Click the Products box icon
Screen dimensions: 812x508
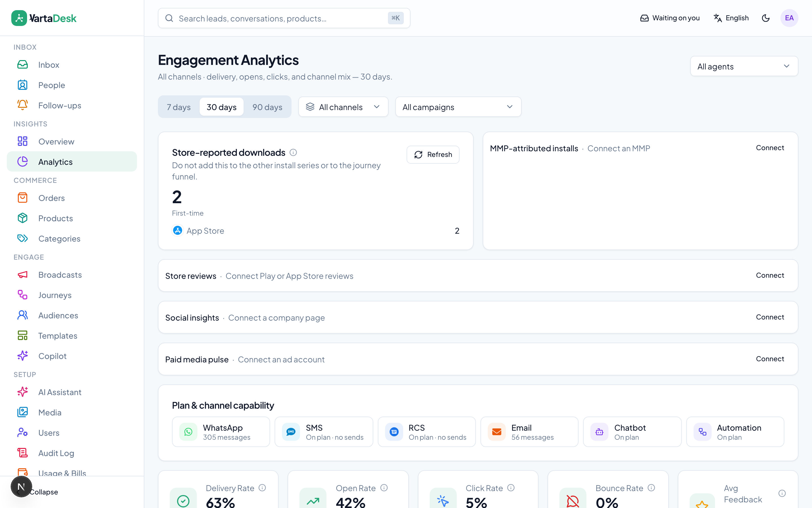[x=23, y=218]
